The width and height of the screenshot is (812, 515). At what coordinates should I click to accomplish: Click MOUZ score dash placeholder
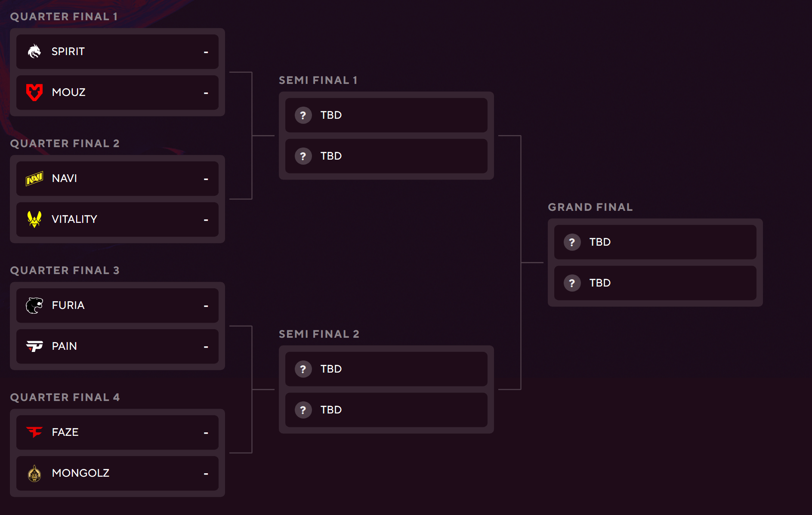coord(206,93)
